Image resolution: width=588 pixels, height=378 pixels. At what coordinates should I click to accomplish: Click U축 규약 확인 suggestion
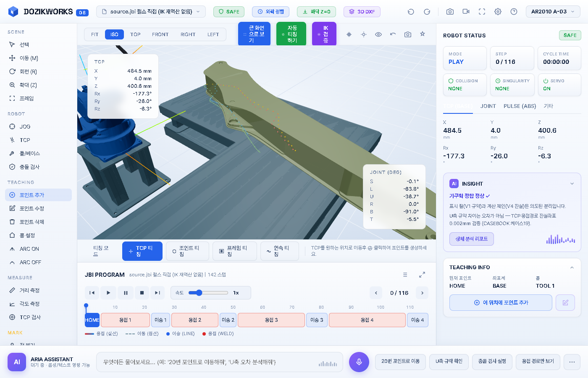coord(449,362)
